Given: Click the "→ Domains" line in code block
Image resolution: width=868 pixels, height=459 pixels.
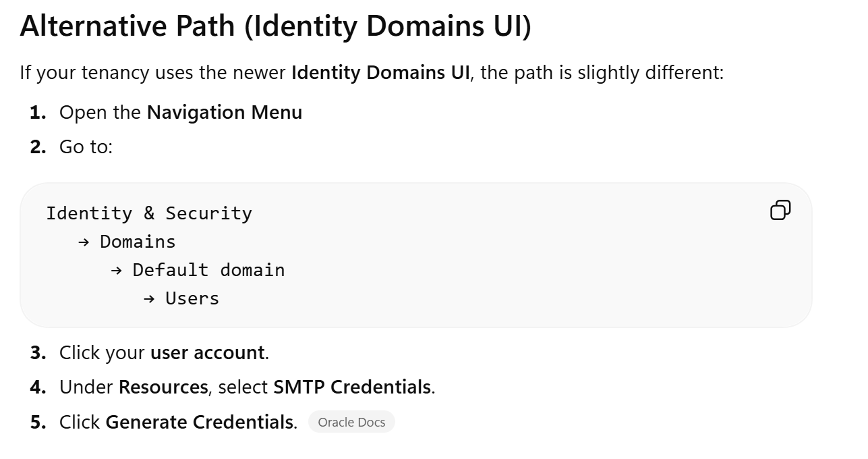Looking at the screenshot, I should 127,242.
